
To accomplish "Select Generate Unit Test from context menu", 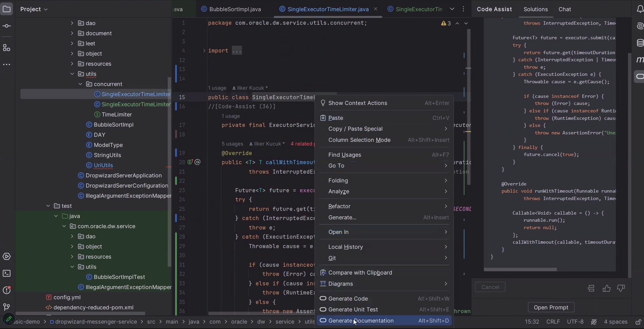I will tap(353, 309).
